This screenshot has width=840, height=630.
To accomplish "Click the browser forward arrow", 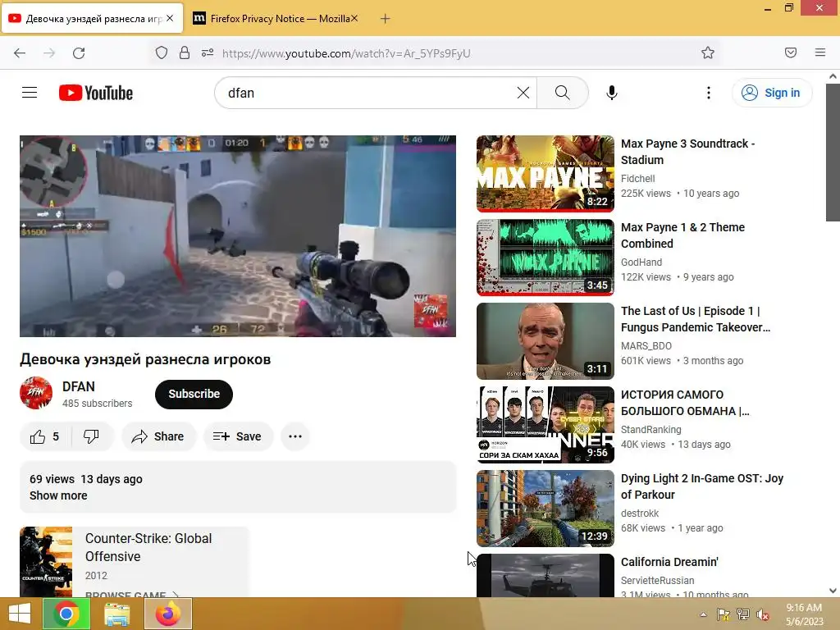I will coord(49,53).
